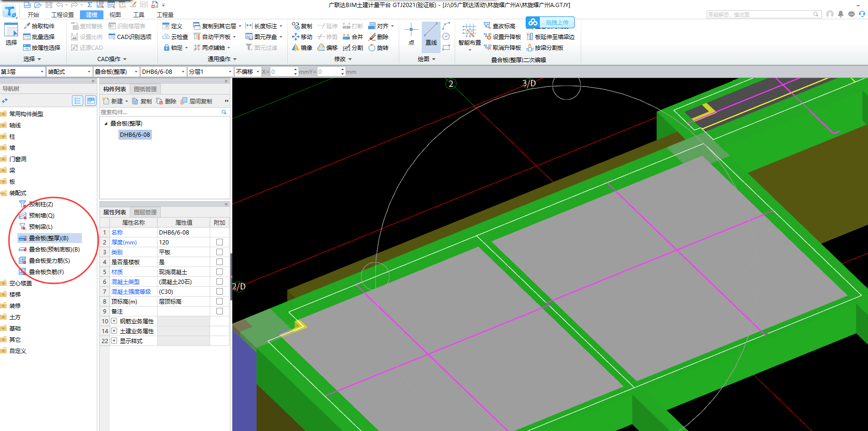Click the 分割 split tool

[353, 47]
